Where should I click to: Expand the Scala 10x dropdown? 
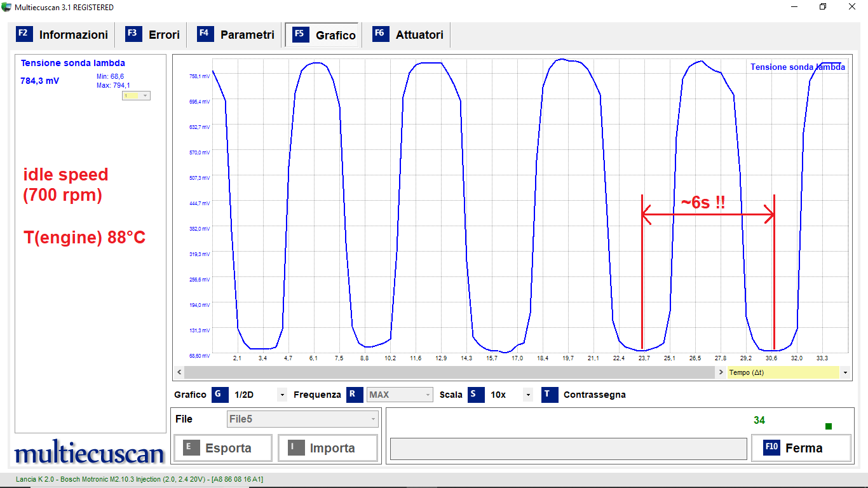(527, 395)
